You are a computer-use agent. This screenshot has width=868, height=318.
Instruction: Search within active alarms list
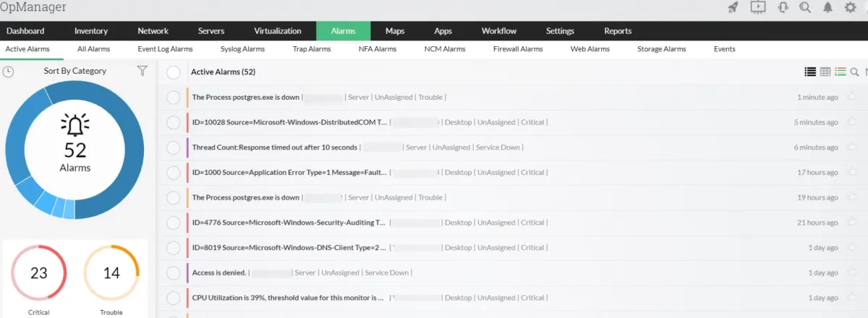[855, 72]
